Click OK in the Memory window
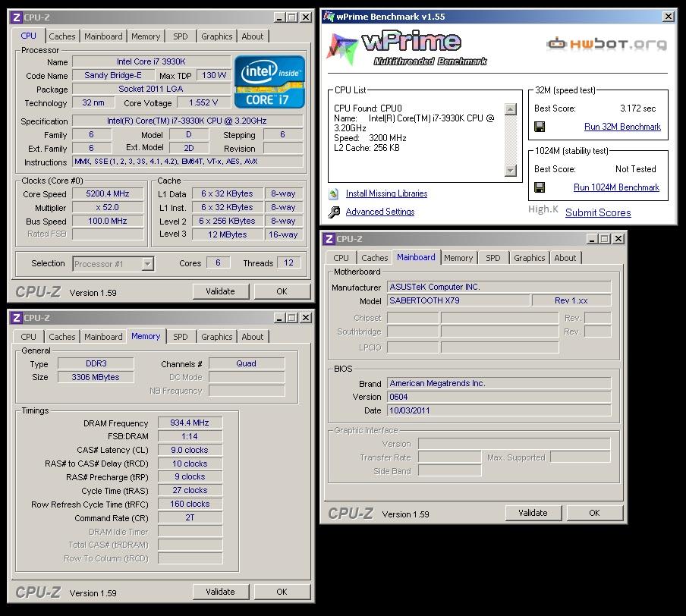The width and height of the screenshot is (686, 616). pyautogui.click(x=282, y=592)
